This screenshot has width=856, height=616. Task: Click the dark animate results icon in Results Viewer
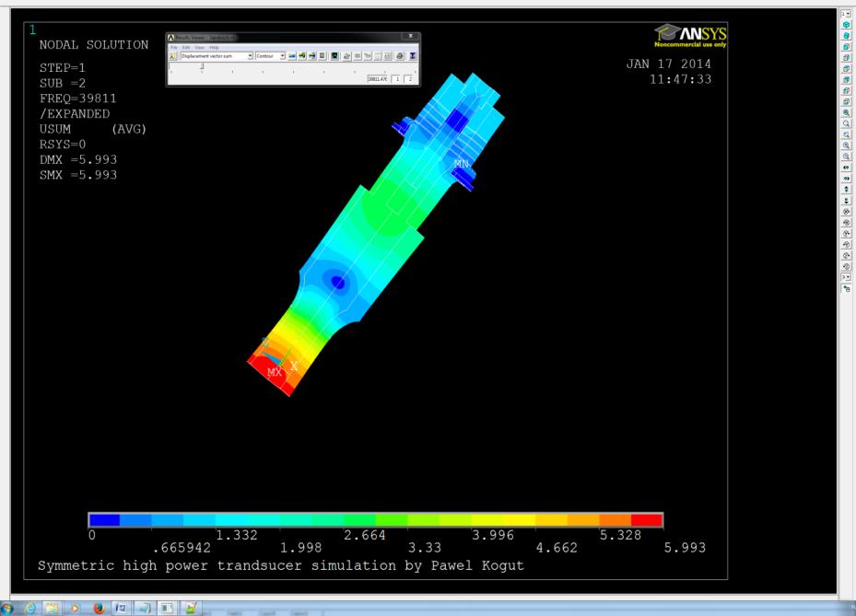(334, 55)
